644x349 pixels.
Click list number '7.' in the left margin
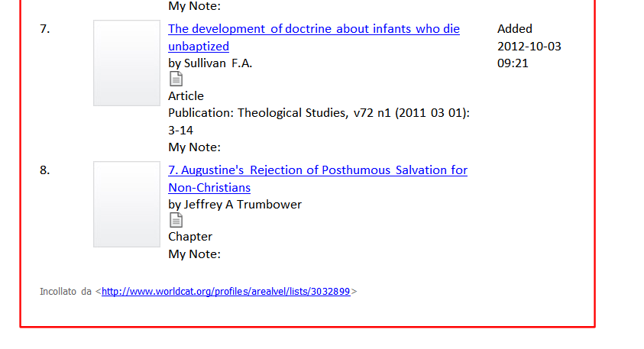pos(45,29)
